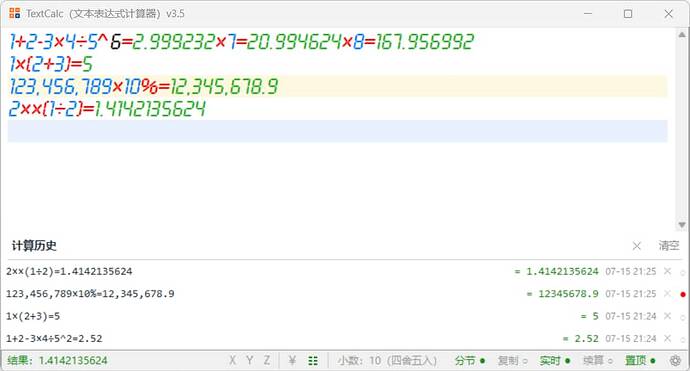
Task: Select history row 123,456,789×10%=12,345,678.9
Action: (343, 294)
